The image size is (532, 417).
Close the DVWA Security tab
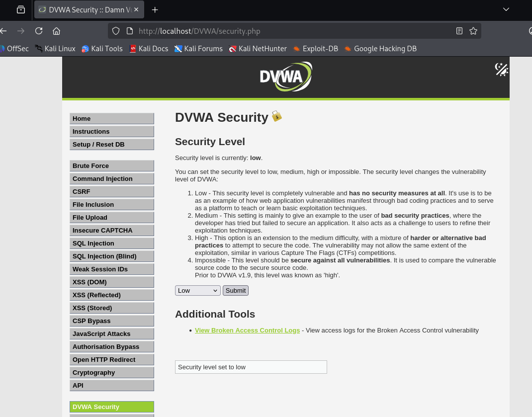(x=136, y=9)
